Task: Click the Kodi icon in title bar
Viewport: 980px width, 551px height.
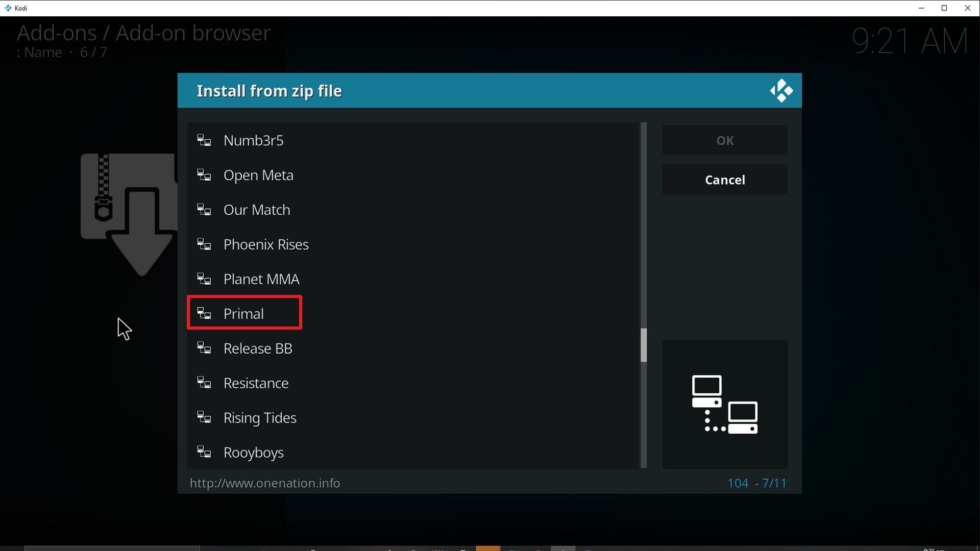Action: tap(8, 8)
